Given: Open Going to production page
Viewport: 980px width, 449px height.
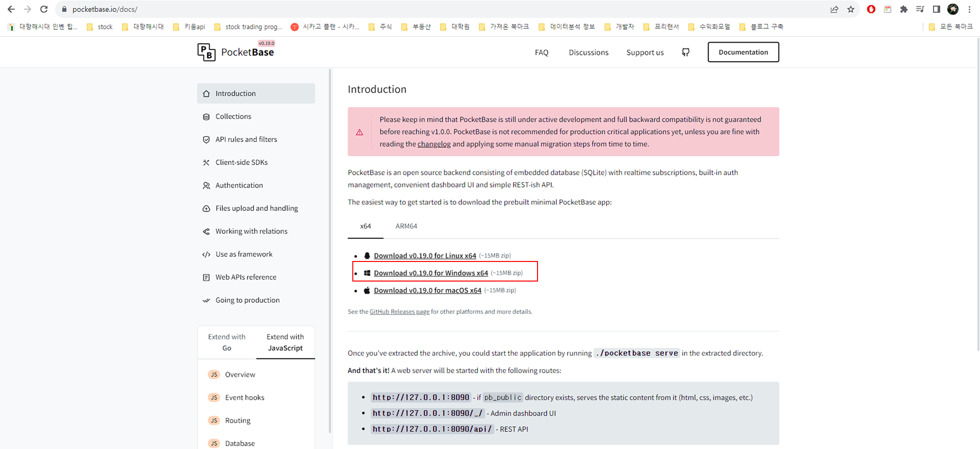Looking at the screenshot, I should pos(256,300).
